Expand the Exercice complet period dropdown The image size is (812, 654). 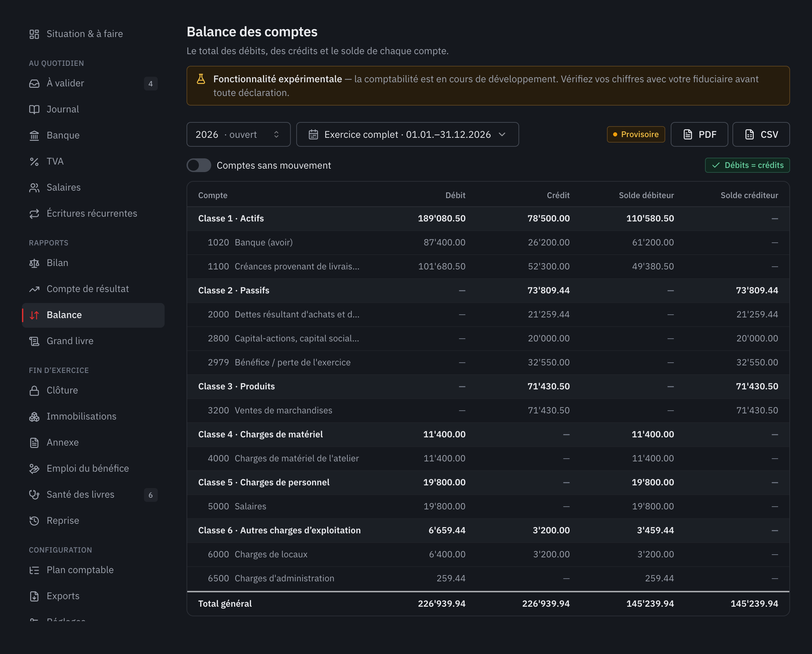coord(407,134)
